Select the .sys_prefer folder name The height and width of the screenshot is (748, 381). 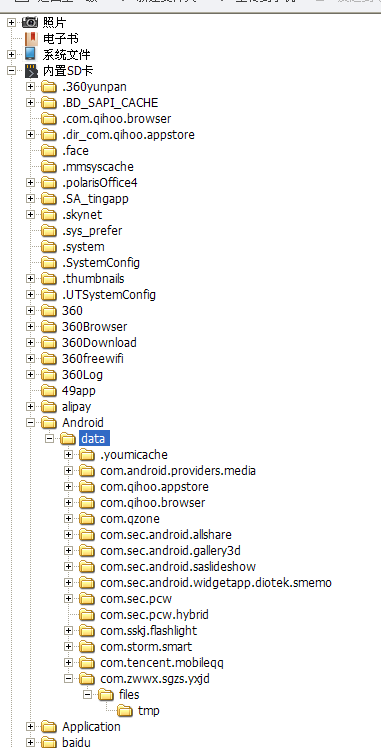92,231
